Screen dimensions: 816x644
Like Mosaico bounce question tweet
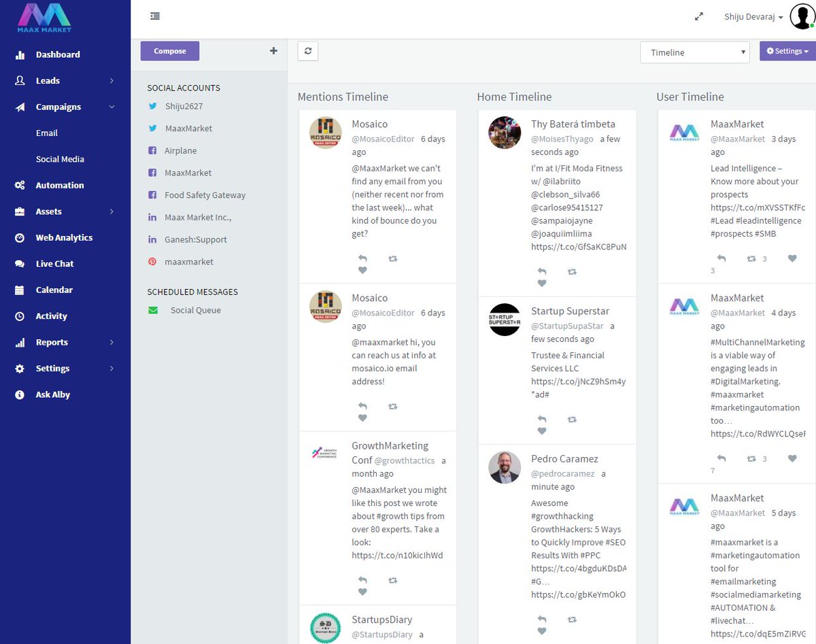[x=362, y=270]
